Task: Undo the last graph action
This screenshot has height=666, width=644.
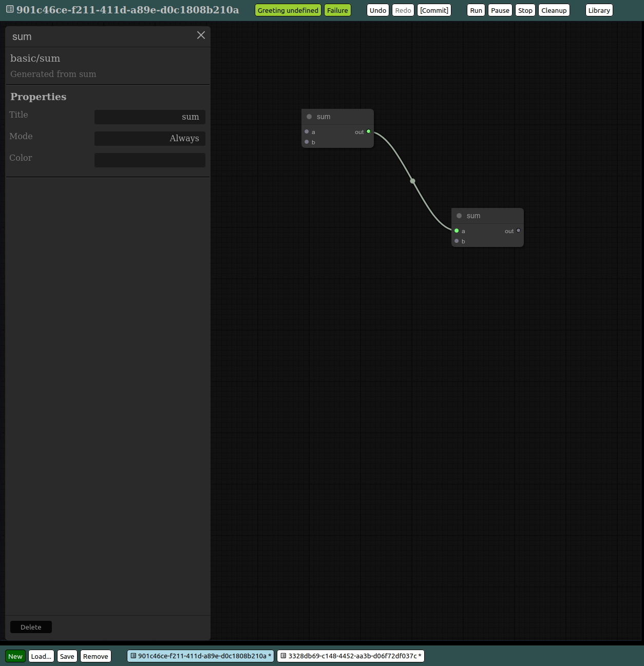Action: pos(378,10)
